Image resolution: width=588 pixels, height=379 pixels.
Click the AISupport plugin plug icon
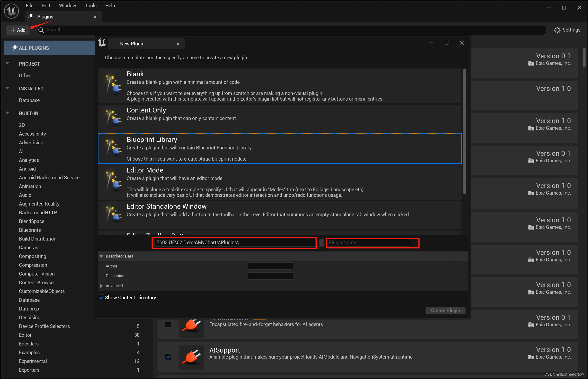point(191,357)
